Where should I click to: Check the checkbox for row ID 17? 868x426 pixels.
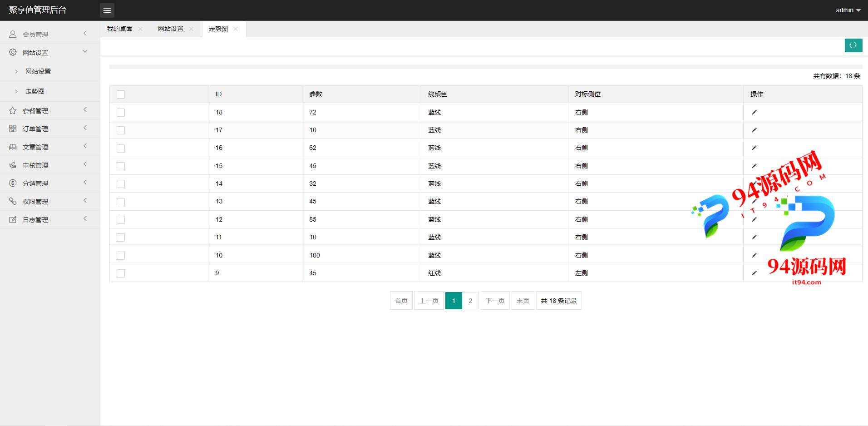[121, 130]
